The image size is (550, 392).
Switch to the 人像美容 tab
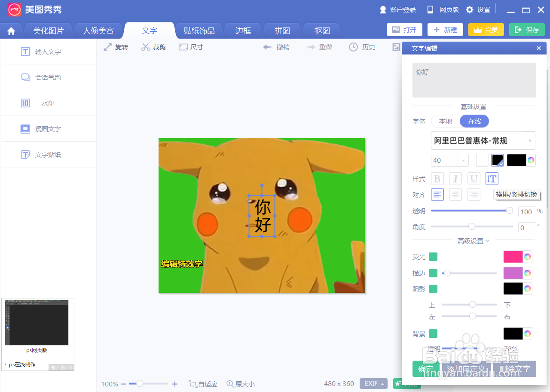pos(98,30)
